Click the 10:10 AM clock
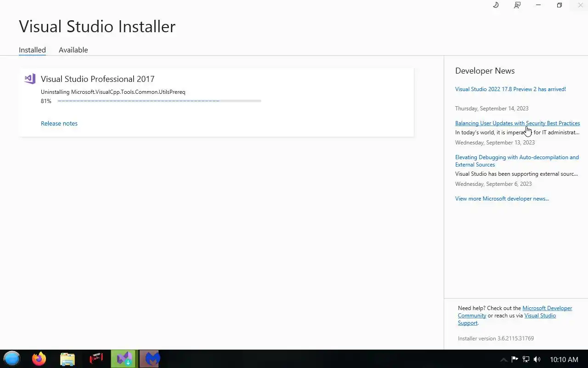This screenshot has width=588, height=368. (x=564, y=359)
